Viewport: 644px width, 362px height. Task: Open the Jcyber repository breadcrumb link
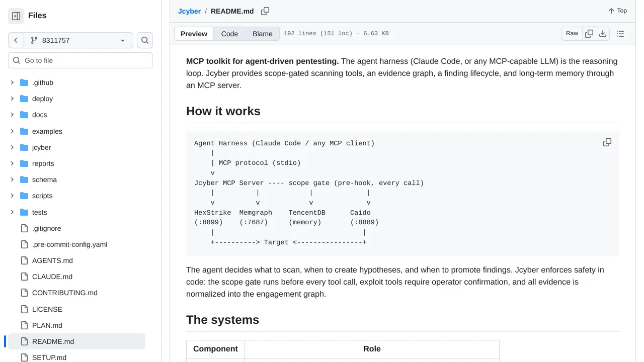[189, 11]
